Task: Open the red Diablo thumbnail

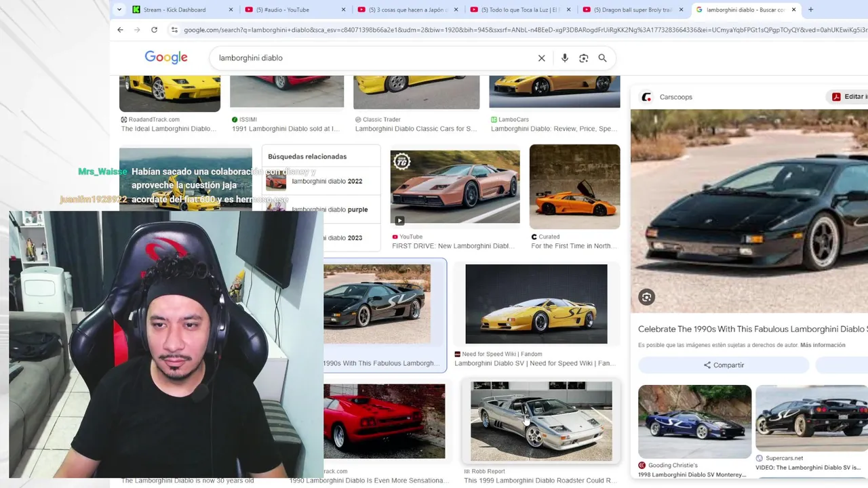Action: [x=384, y=421]
